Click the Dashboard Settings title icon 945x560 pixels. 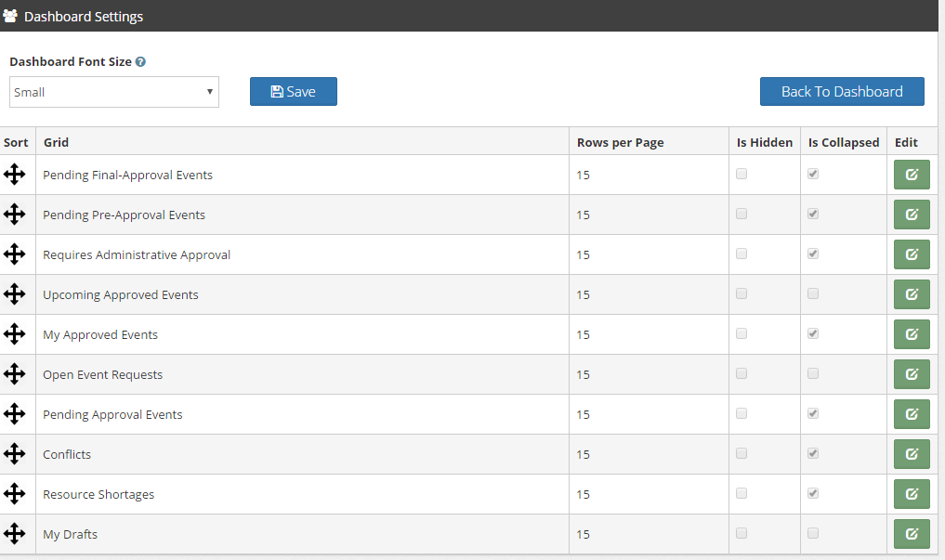click(x=10, y=16)
